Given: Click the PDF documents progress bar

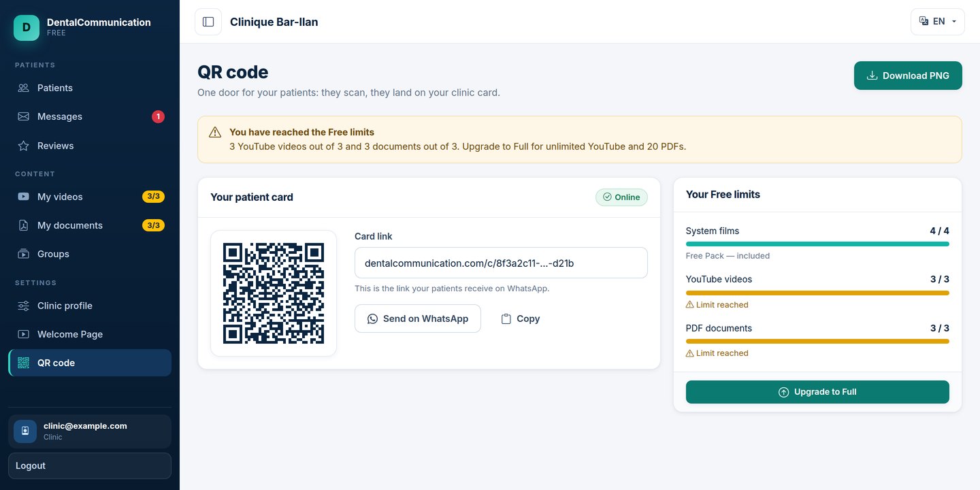Looking at the screenshot, I should pyautogui.click(x=817, y=341).
